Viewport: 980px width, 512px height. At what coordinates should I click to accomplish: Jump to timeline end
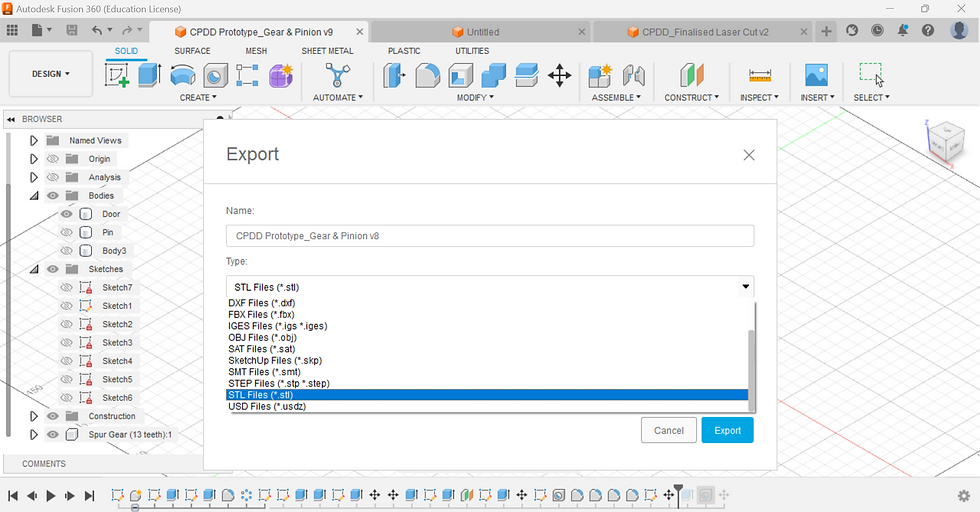pyautogui.click(x=89, y=496)
